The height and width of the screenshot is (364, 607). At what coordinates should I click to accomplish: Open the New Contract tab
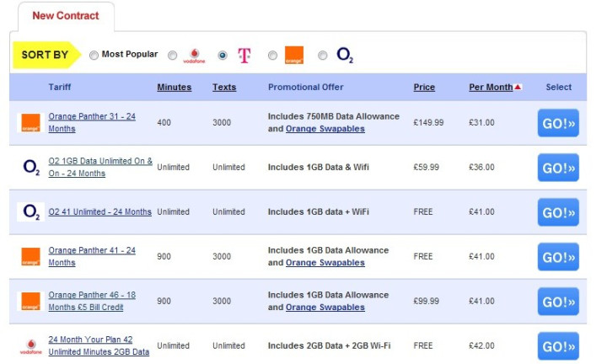(66, 16)
